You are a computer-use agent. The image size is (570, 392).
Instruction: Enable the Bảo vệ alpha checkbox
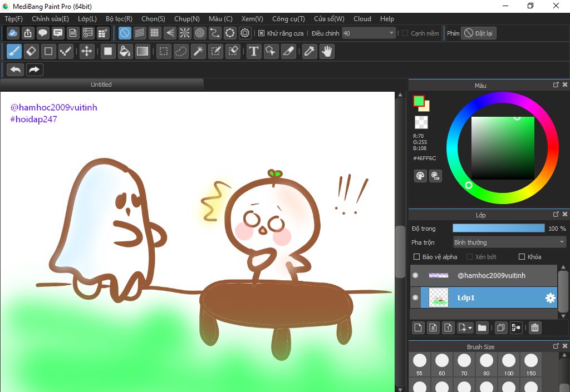(x=416, y=257)
